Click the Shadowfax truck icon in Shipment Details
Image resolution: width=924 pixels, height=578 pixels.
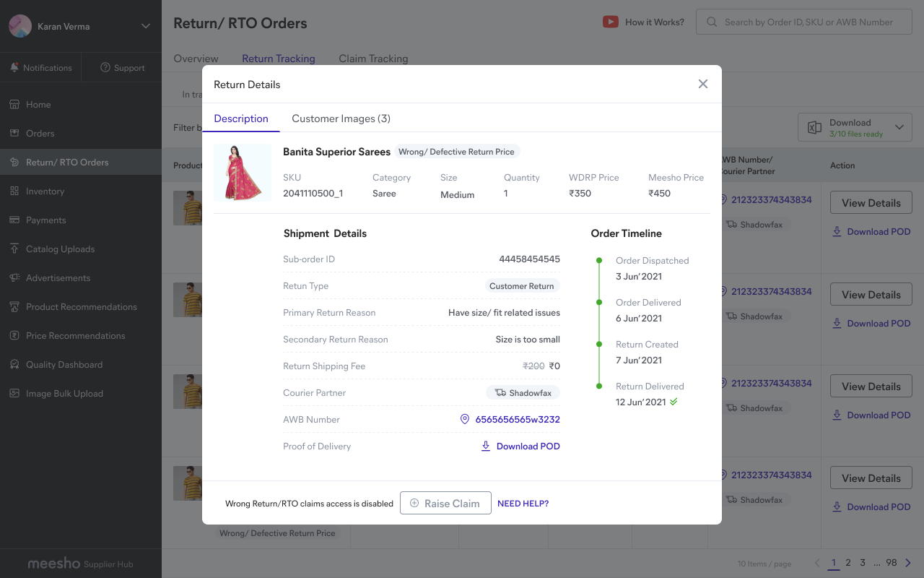[x=500, y=392]
